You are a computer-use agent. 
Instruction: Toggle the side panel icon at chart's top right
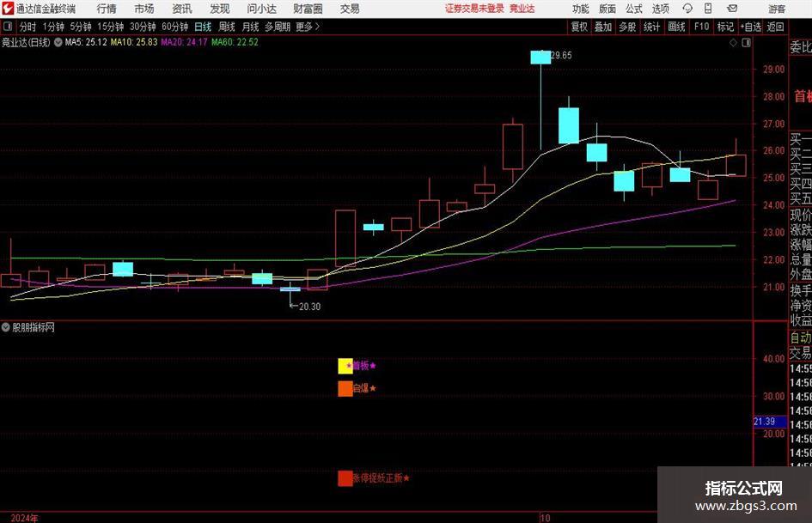746,43
